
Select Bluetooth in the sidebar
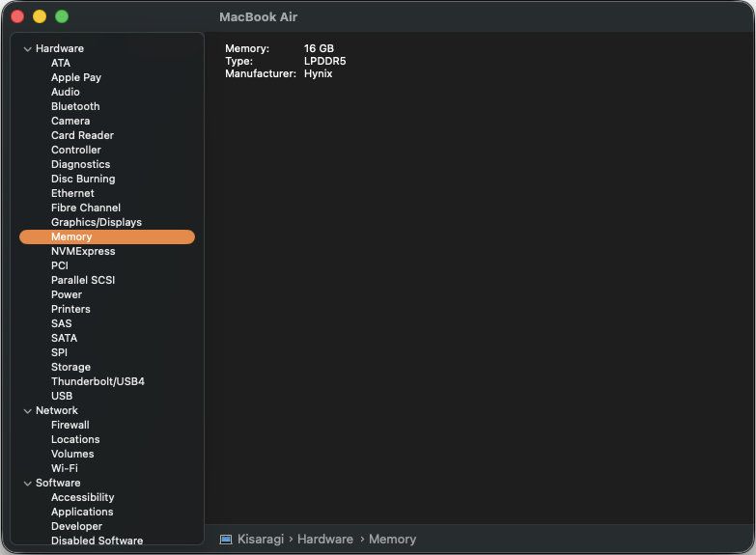(75, 106)
